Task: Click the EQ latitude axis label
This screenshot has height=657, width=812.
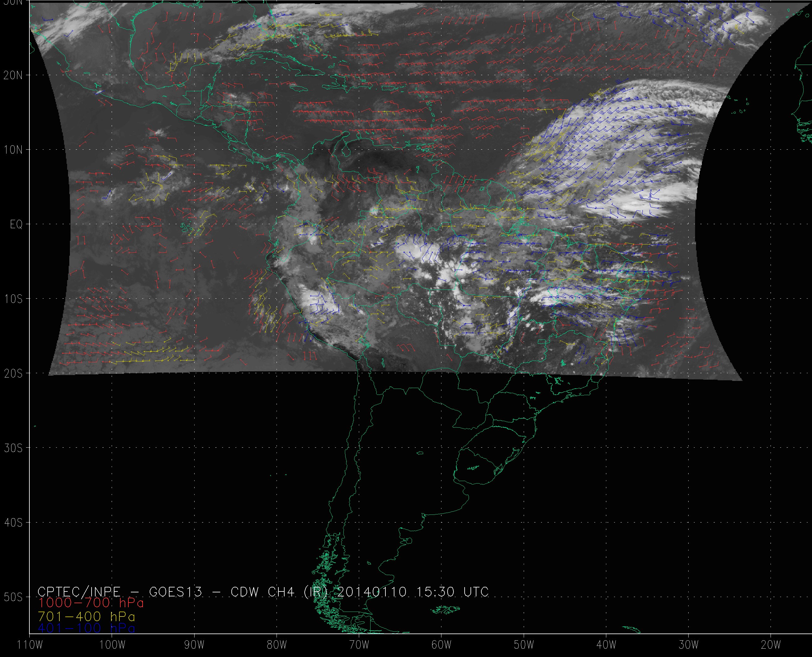Action: (x=16, y=225)
